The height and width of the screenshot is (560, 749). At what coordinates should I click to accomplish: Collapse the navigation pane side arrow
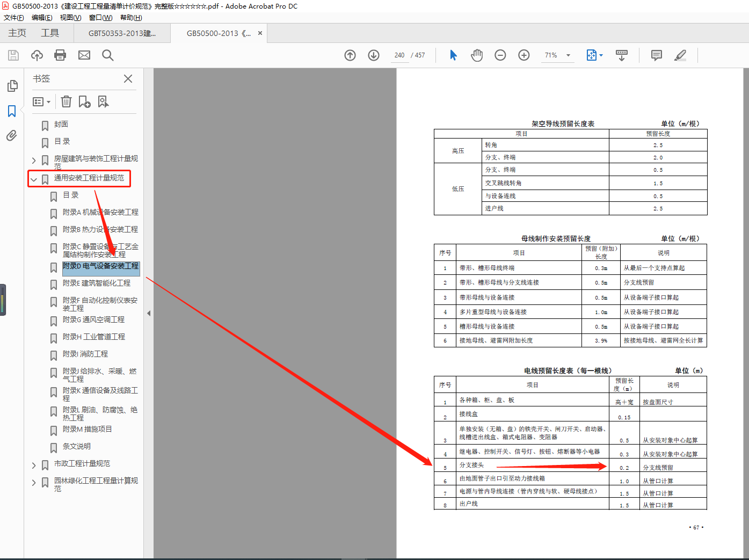tap(149, 313)
